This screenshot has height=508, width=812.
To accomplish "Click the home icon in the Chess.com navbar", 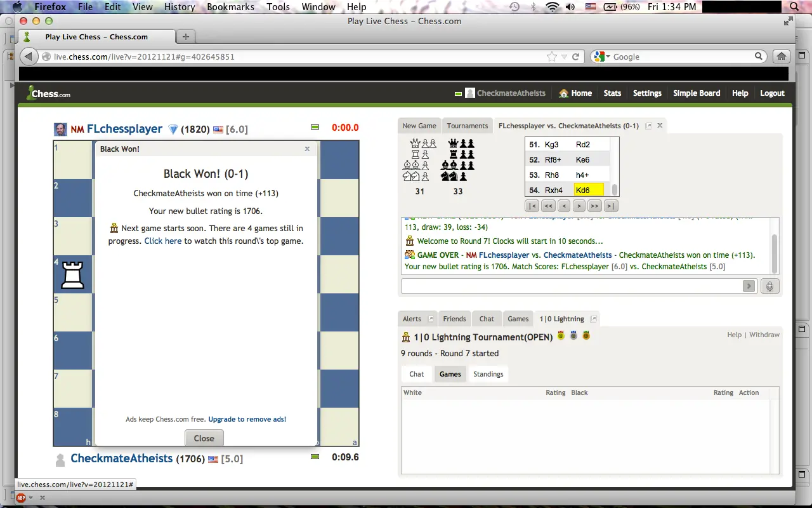I will [563, 93].
